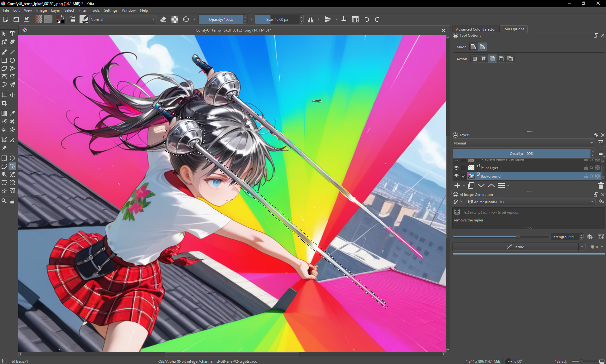Select the Color Sampler eyedropper tool
The height and width of the screenshot is (364, 606).
tap(12, 113)
